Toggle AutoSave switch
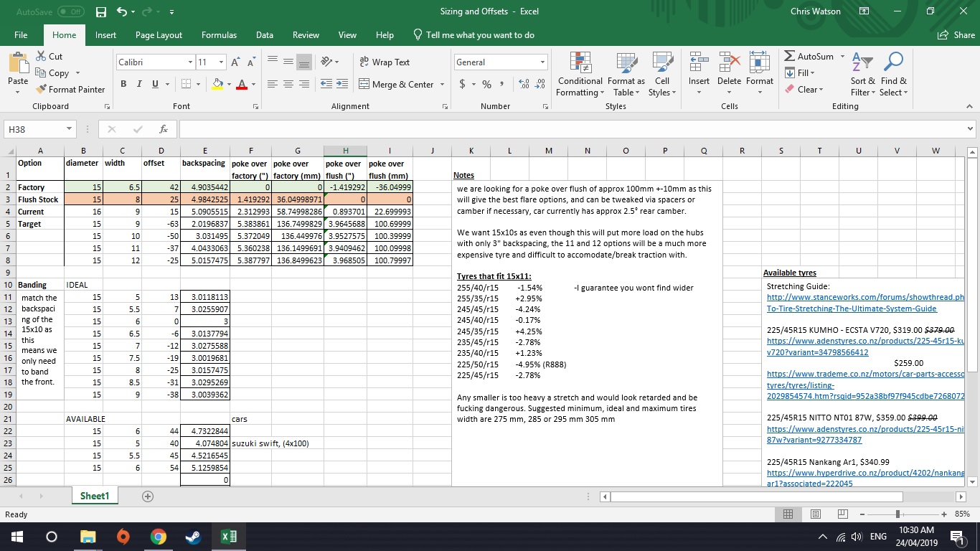This screenshot has height=551, width=980. [70, 11]
